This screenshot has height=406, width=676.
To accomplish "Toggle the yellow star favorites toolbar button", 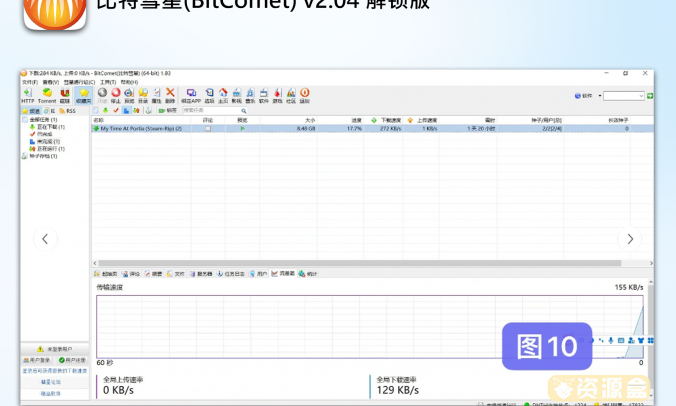I will click(x=84, y=95).
